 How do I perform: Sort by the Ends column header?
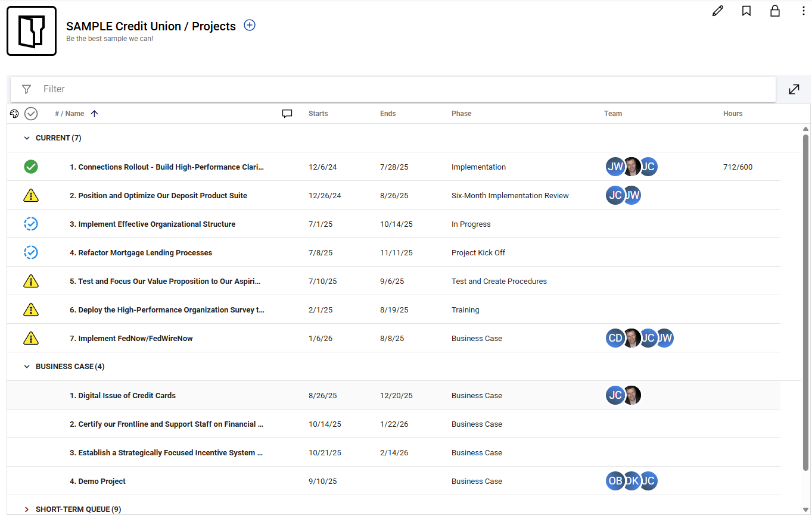coord(388,114)
